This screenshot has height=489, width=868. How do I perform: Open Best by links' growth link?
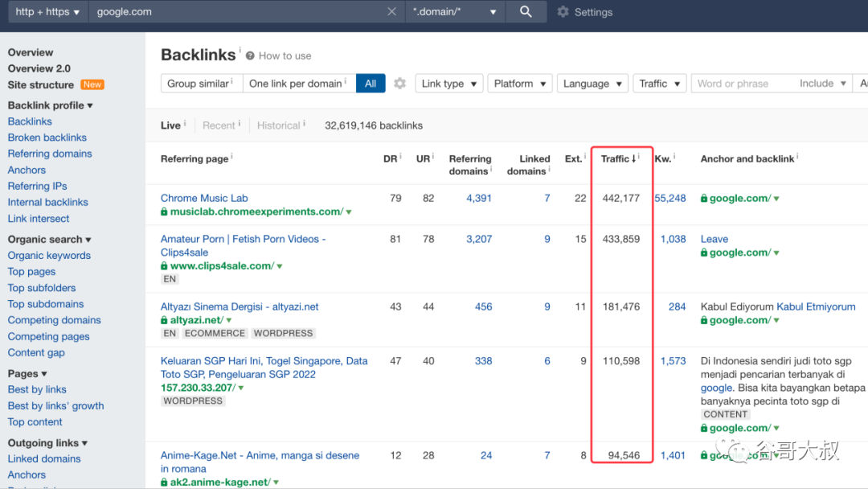(x=56, y=406)
